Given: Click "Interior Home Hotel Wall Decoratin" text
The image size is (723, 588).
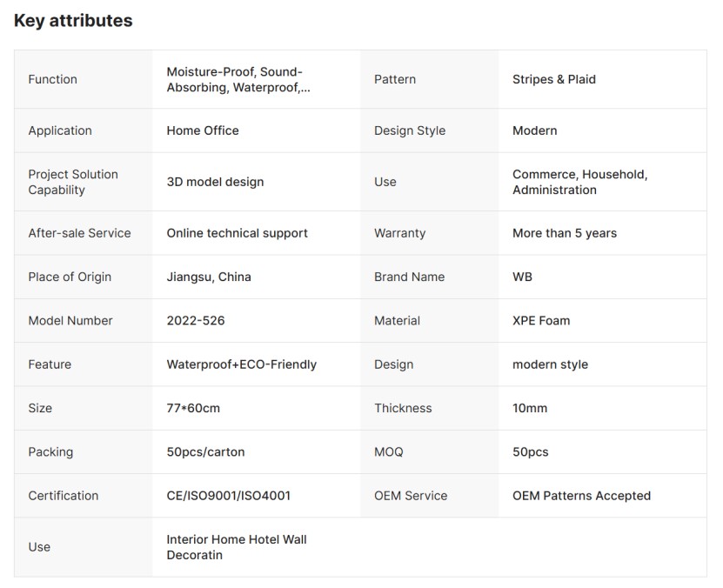Looking at the screenshot, I should [236, 547].
